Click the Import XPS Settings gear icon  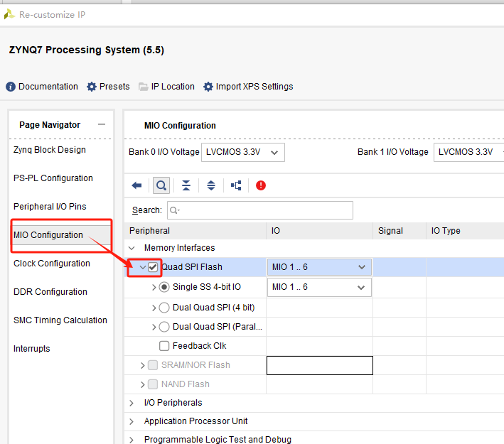[x=208, y=87]
